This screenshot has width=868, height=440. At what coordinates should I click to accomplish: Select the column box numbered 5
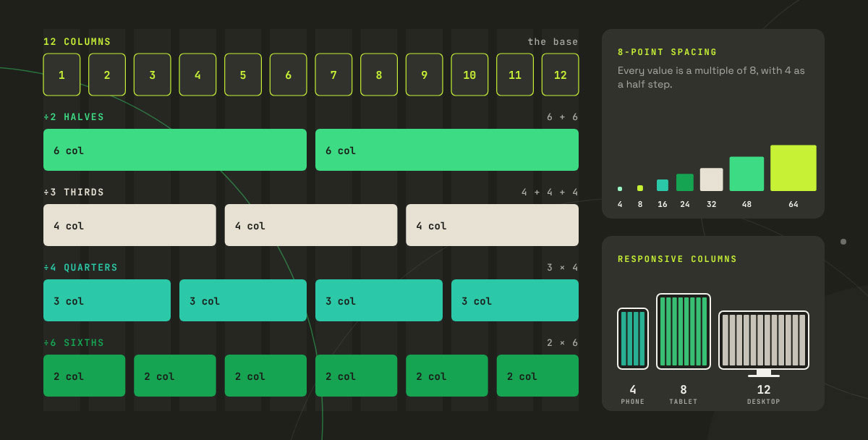pos(243,75)
